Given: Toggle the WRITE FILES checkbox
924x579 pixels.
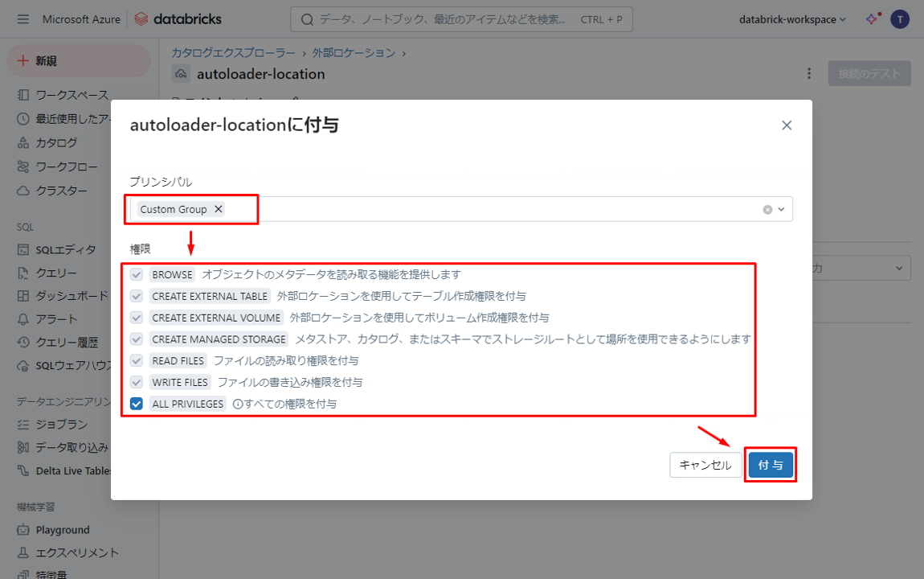Looking at the screenshot, I should (x=137, y=382).
